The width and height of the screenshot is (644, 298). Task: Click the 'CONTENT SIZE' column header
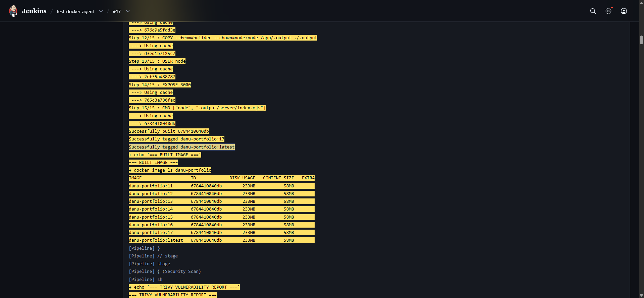(278, 178)
